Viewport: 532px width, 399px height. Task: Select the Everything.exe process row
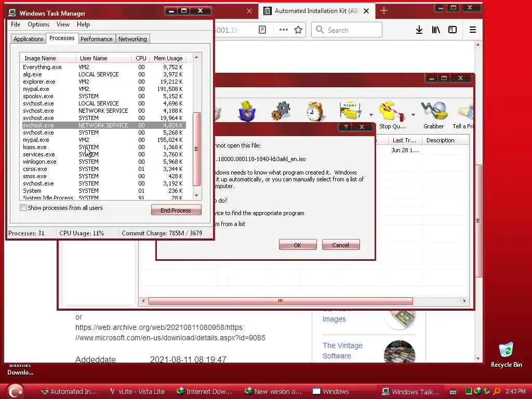pyautogui.click(x=104, y=67)
